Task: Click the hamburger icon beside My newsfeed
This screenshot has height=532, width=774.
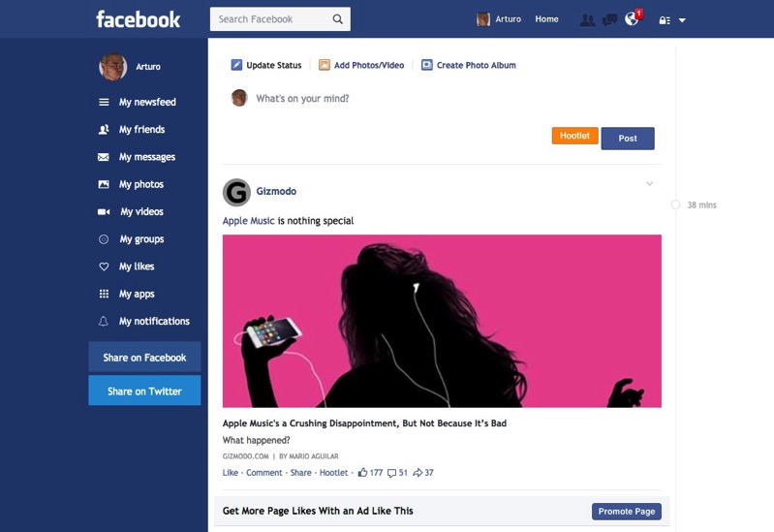Action: click(x=104, y=103)
